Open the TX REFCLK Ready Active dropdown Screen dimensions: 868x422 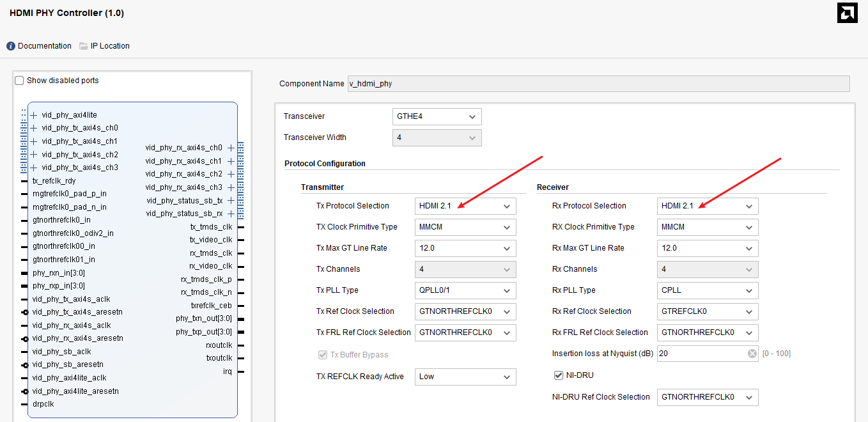pos(465,377)
